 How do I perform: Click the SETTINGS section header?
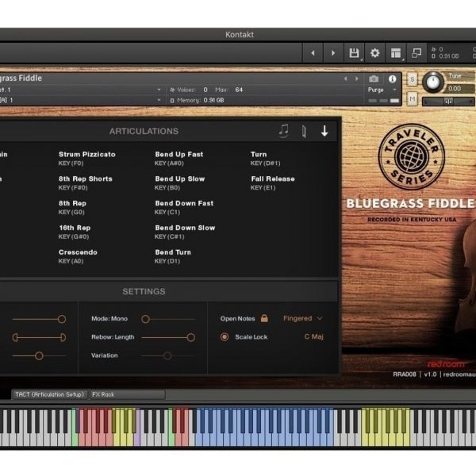coord(144,291)
